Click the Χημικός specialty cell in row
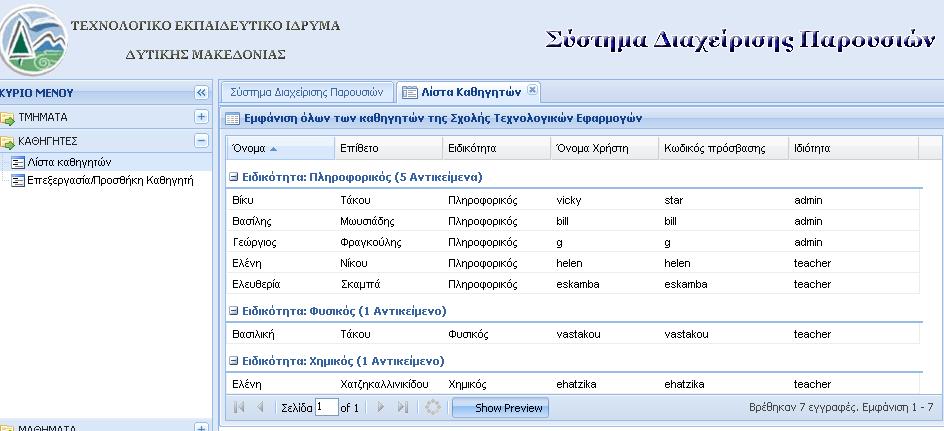The height and width of the screenshot is (431, 944). [497, 384]
